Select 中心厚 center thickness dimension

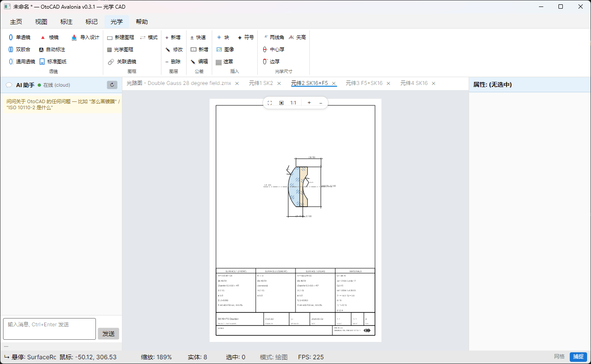[273, 49]
